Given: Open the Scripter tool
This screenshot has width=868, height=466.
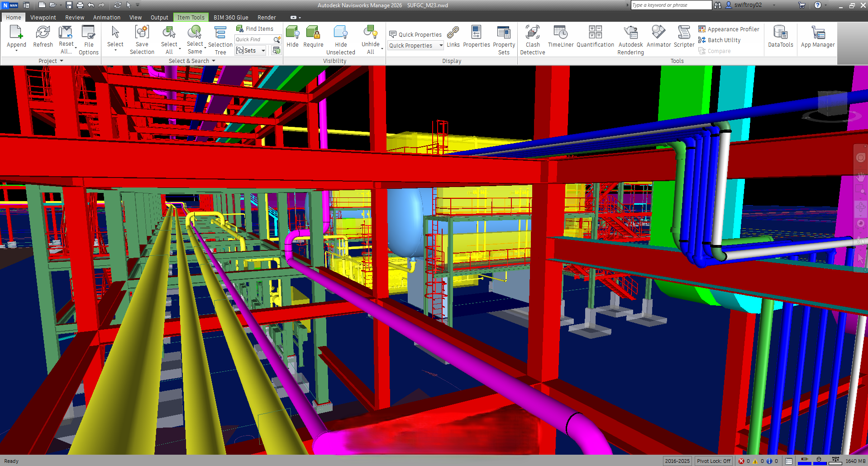Looking at the screenshot, I should pos(684,37).
